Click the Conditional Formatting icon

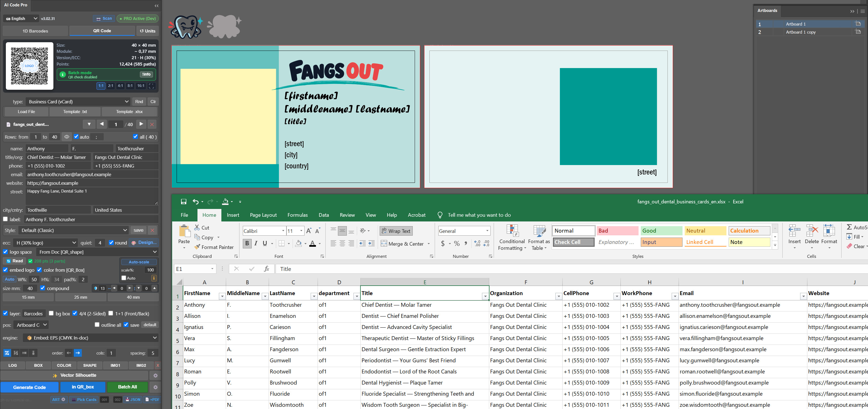pyautogui.click(x=512, y=230)
